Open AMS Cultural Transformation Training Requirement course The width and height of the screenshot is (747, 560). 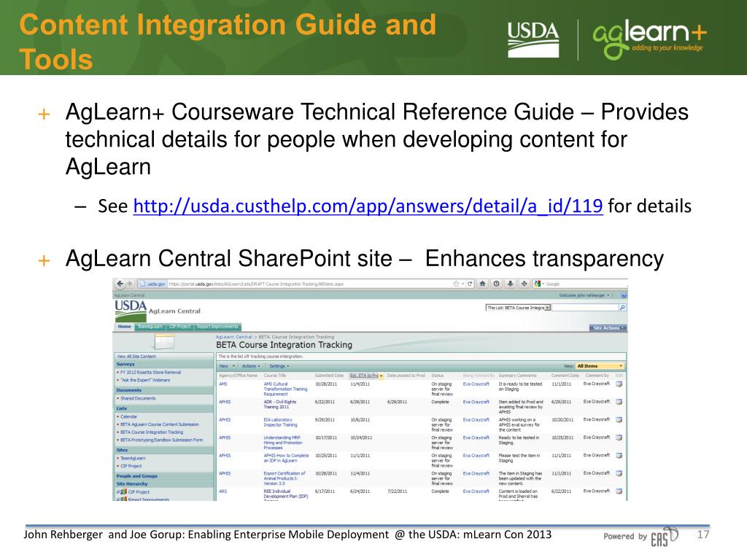285,389
